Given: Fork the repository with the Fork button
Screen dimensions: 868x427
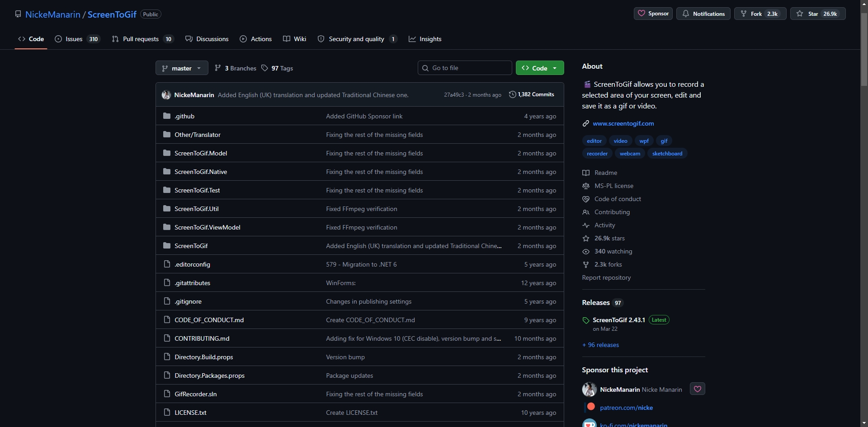Looking at the screenshot, I should [x=760, y=14].
